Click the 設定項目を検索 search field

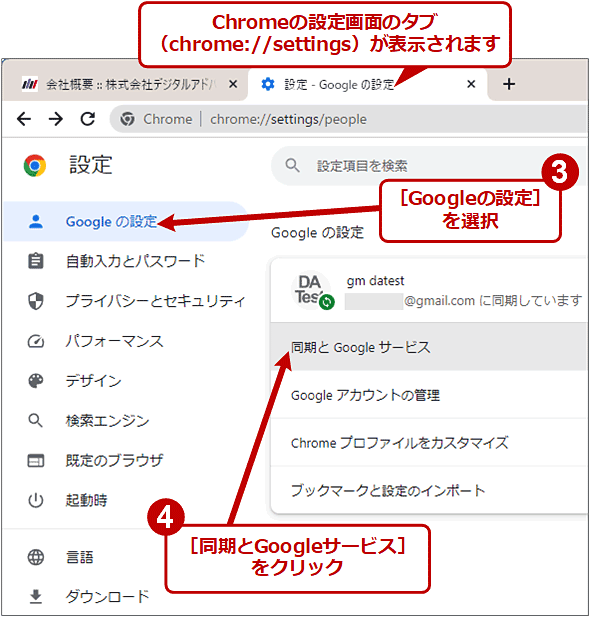pyautogui.click(x=429, y=166)
